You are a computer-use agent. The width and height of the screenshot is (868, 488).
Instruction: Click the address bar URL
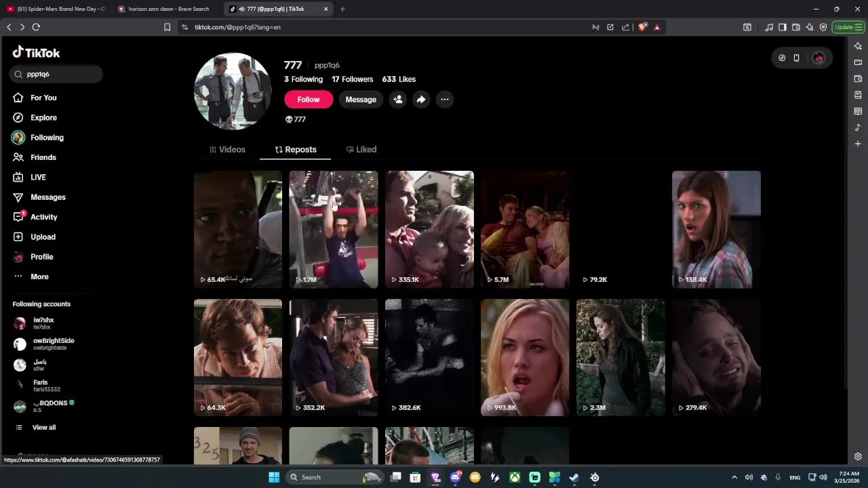(237, 27)
